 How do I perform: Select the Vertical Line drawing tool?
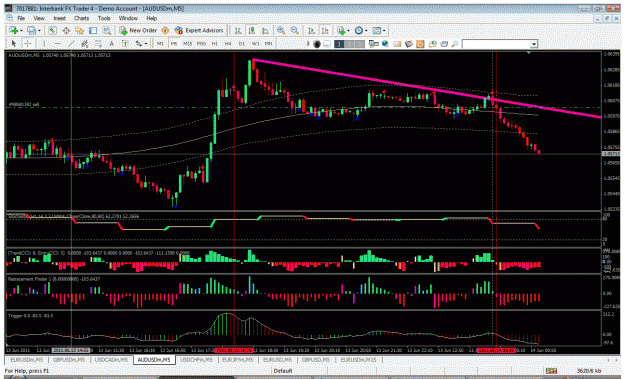tap(44, 43)
